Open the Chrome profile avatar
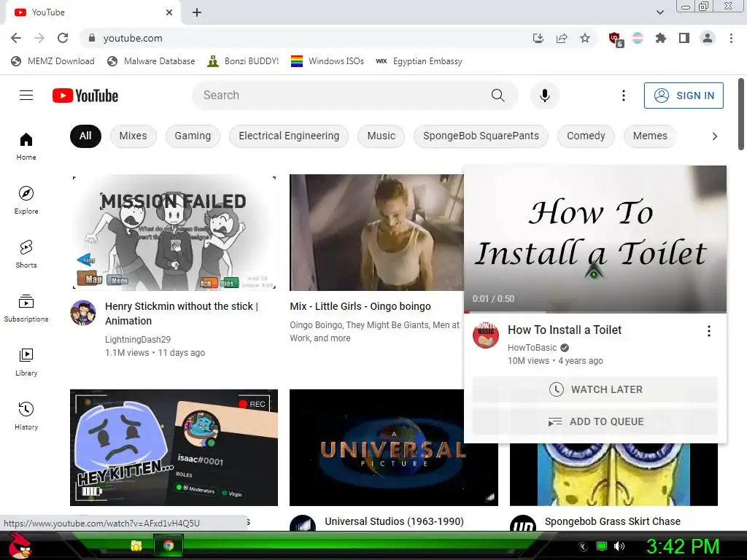The height and width of the screenshot is (560, 747). click(708, 38)
